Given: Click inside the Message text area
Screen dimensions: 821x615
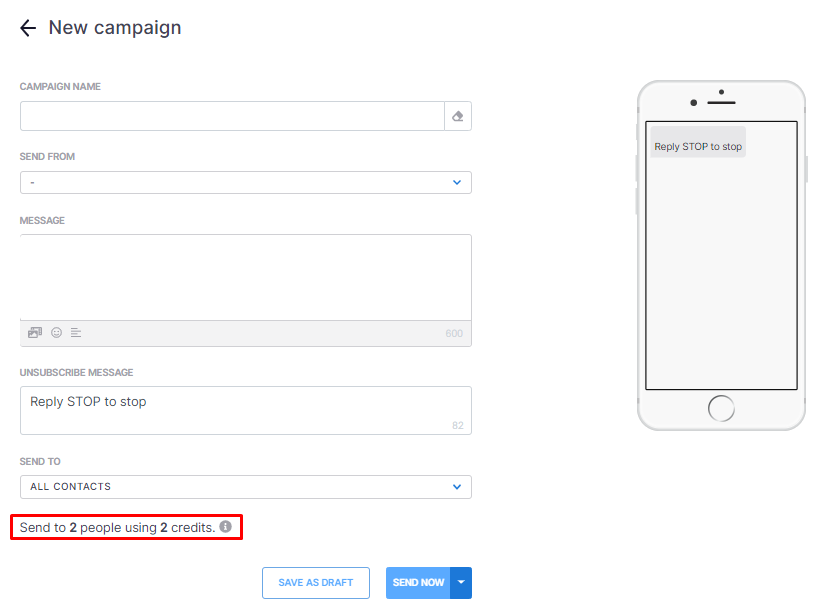Looking at the screenshot, I should tap(246, 277).
